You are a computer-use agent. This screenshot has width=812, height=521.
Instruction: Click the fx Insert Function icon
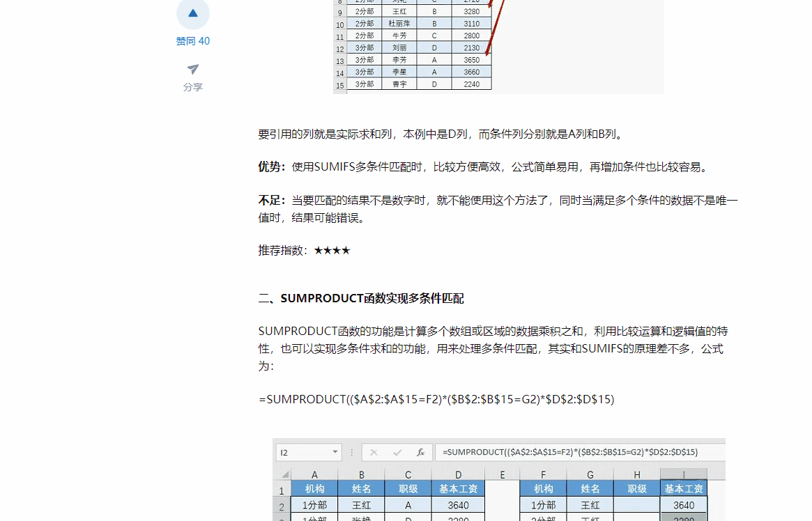pyautogui.click(x=422, y=452)
